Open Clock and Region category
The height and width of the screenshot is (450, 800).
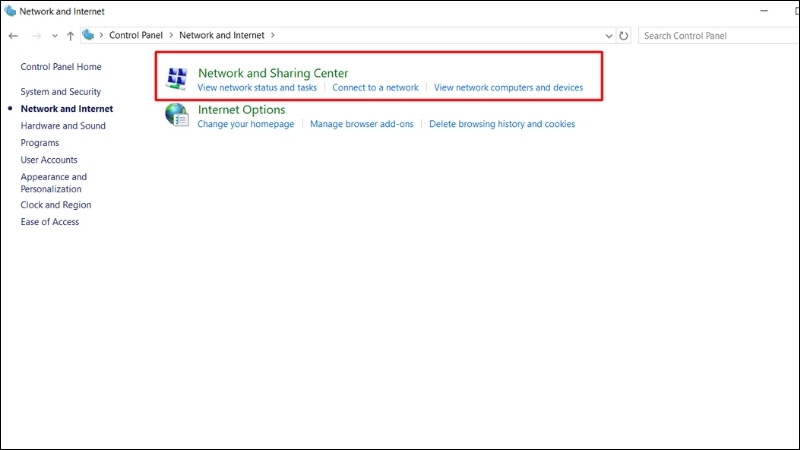click(x=56, y=205)
